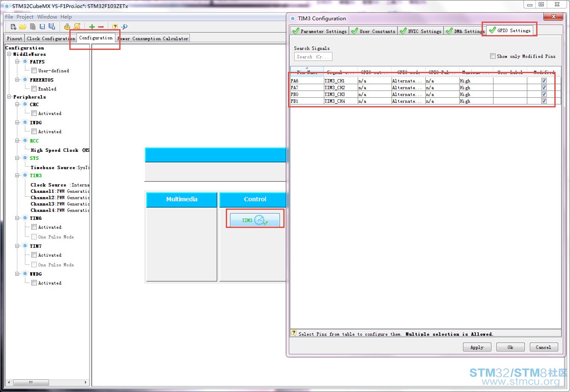Click the green plus toolbar icon

[x=92, y=27]
